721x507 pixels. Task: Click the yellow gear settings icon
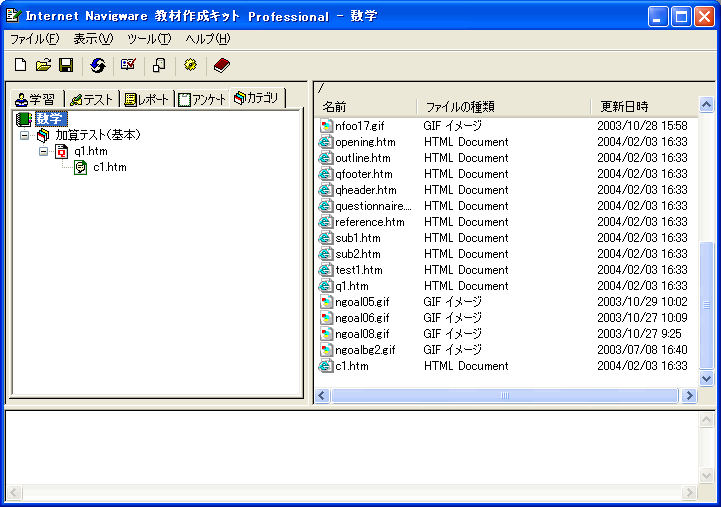[190, 65]
